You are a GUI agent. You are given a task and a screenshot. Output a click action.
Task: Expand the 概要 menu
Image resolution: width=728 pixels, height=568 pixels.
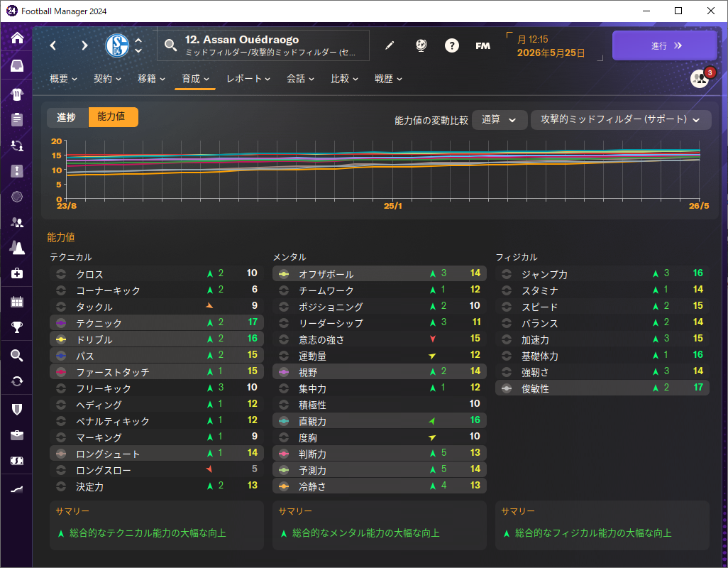click(64, 79)
